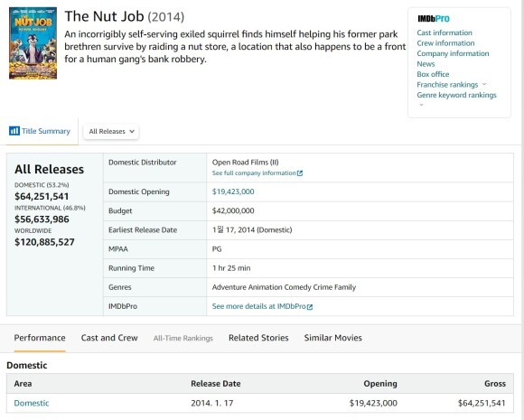Click international total $56,633,986

tap(42, 219)
